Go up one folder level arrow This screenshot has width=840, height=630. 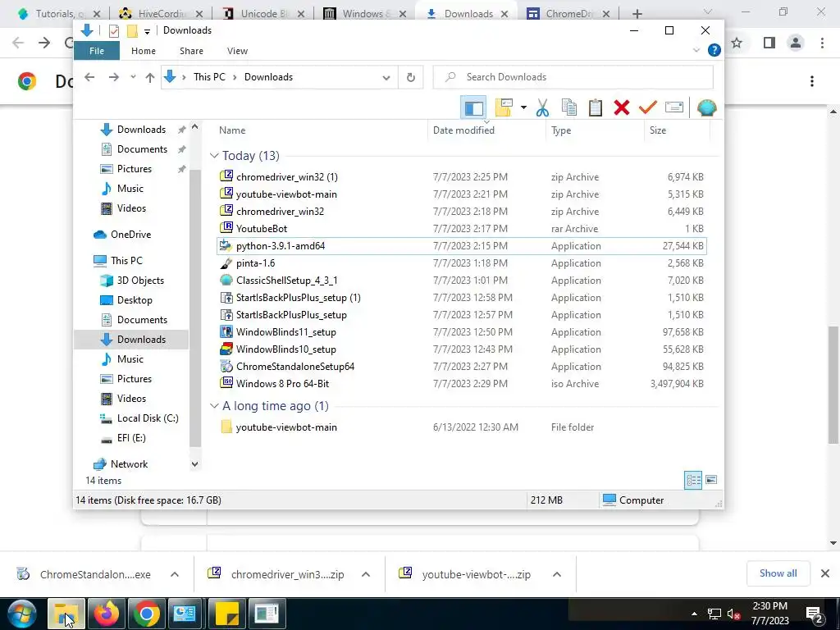(x=150, y=77)
